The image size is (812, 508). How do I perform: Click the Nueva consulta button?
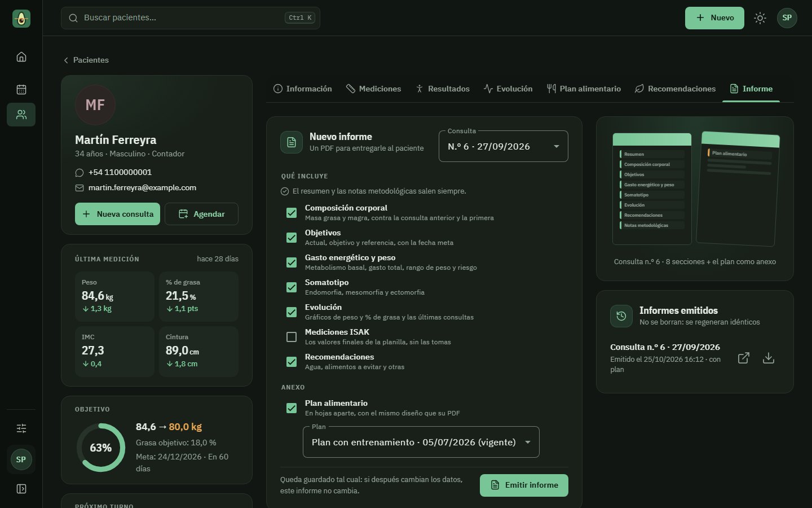tap(118, 214)
